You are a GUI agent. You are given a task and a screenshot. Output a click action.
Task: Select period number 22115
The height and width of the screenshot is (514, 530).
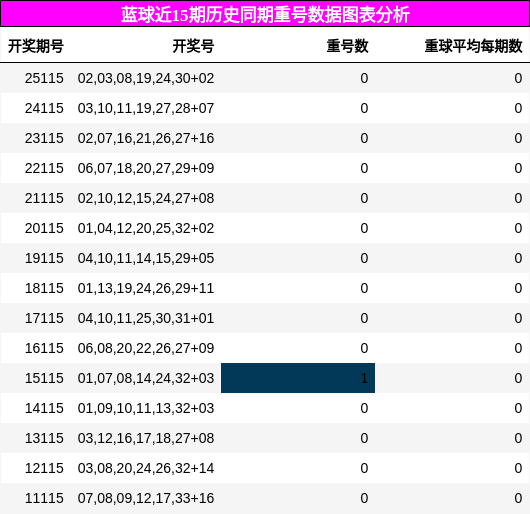44,168
